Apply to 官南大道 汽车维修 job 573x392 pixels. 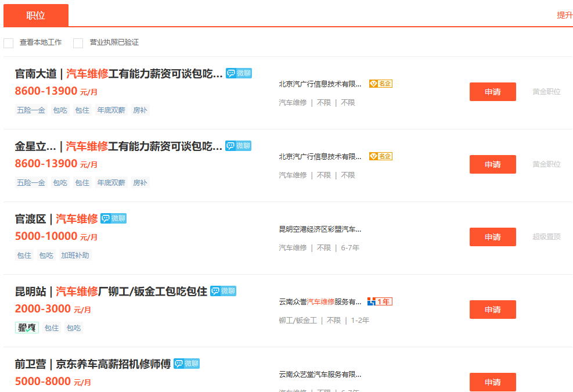click(492, 92)
